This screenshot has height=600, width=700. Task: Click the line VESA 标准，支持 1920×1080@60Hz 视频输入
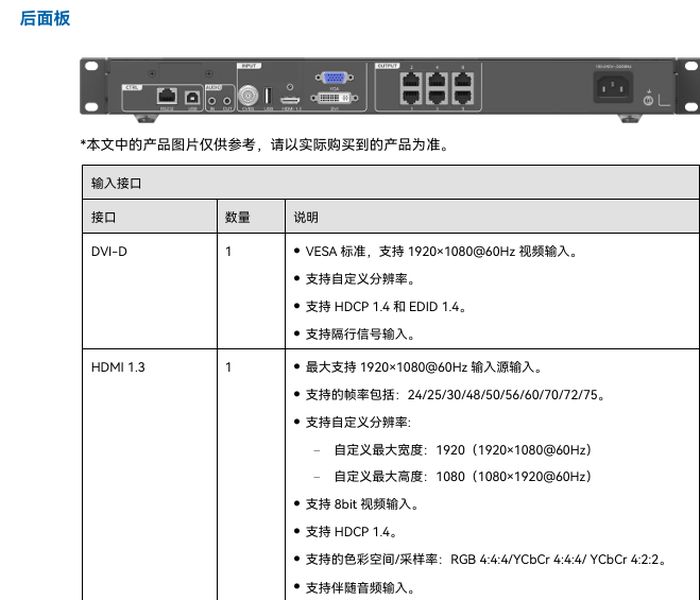[441, 251]
